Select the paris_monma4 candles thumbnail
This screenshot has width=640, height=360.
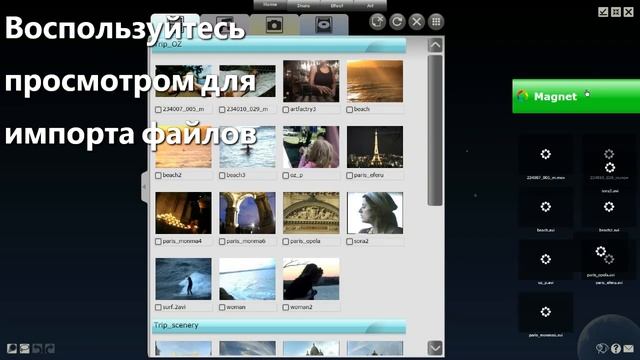pyautogui.click(x=184, y=213)
